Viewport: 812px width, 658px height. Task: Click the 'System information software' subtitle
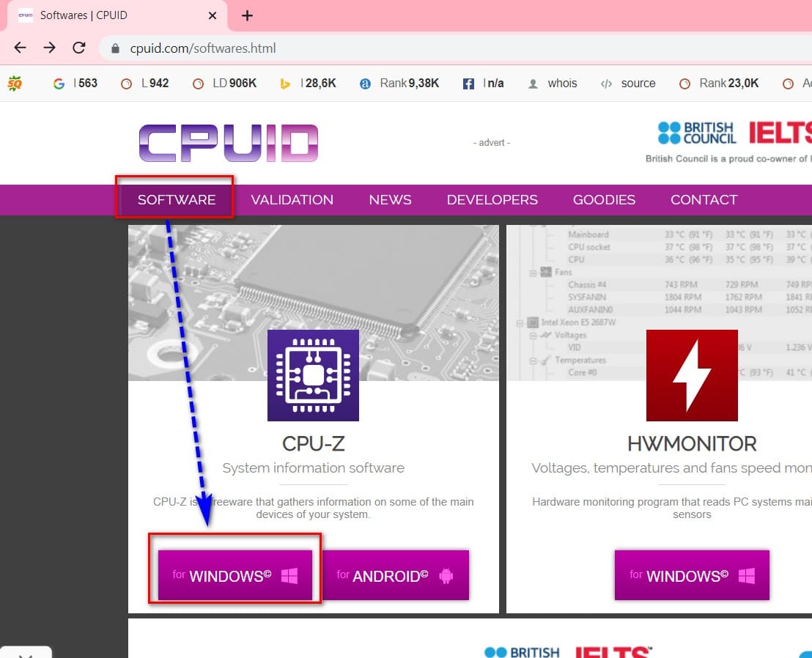314,468
